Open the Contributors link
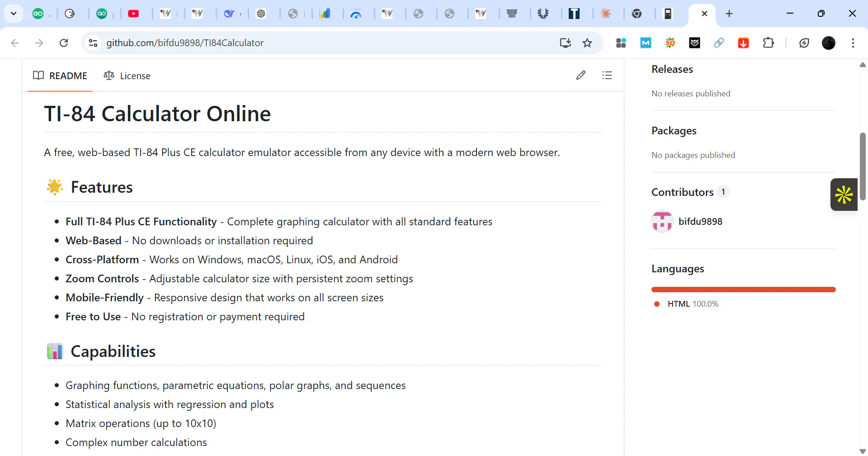Screen dimensions: 868x456 (683, 192)
